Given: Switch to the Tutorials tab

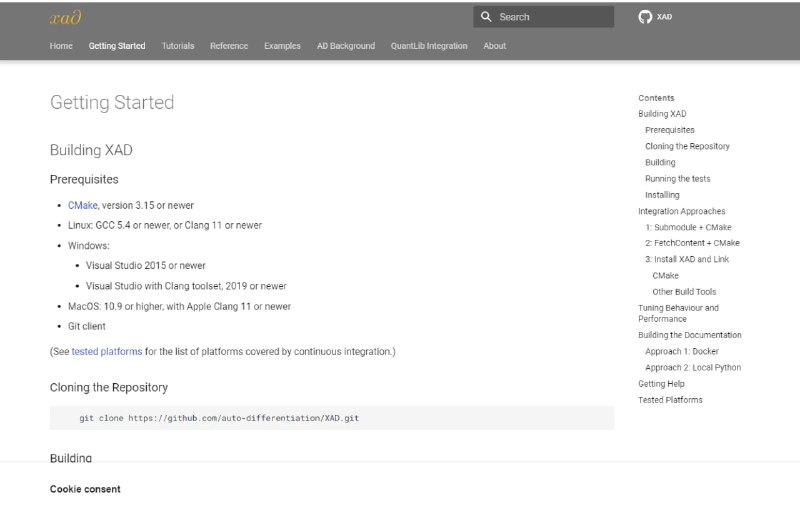Looking at the screenshot, I should [x=178, y=46].
